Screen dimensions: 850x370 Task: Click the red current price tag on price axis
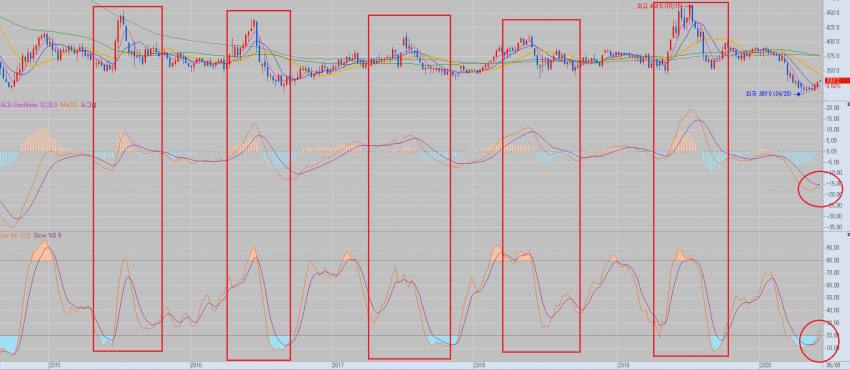click(x=838, y=81)
